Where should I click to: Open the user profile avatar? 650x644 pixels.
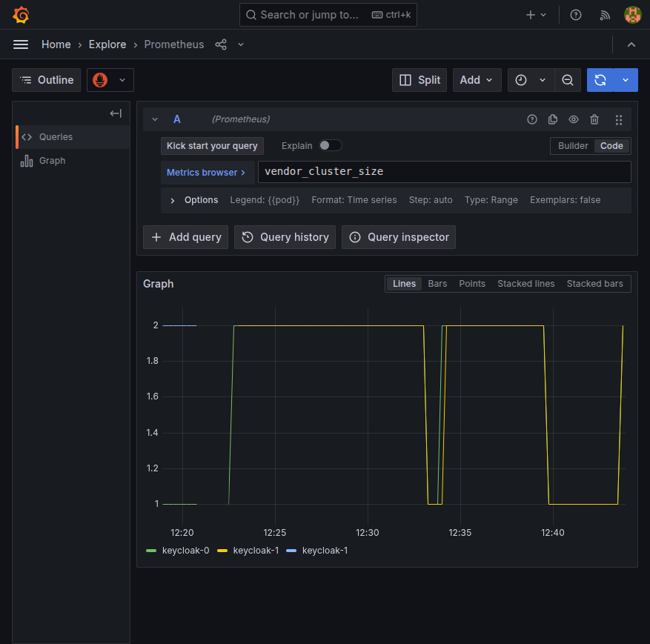point(633,15)
